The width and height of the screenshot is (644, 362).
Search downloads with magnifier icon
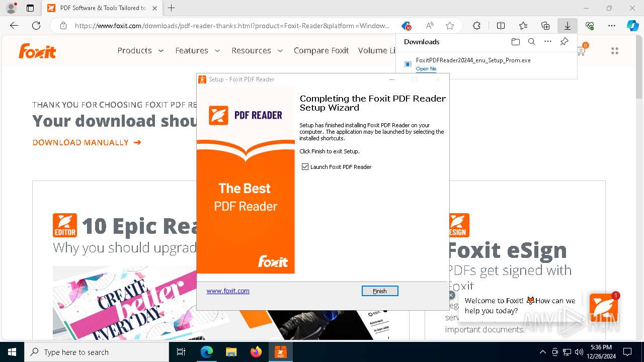click(x=531, y=42)
